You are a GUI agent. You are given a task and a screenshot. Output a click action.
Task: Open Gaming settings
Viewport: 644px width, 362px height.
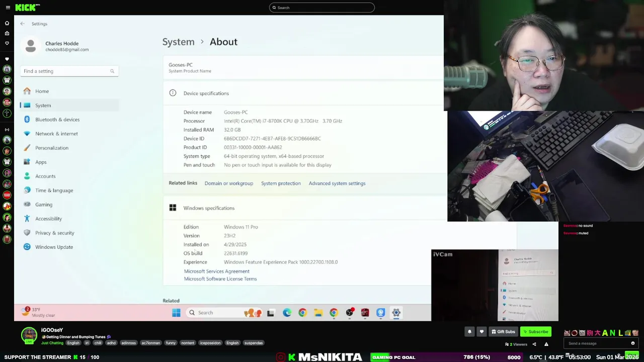[x=69, y=205]
